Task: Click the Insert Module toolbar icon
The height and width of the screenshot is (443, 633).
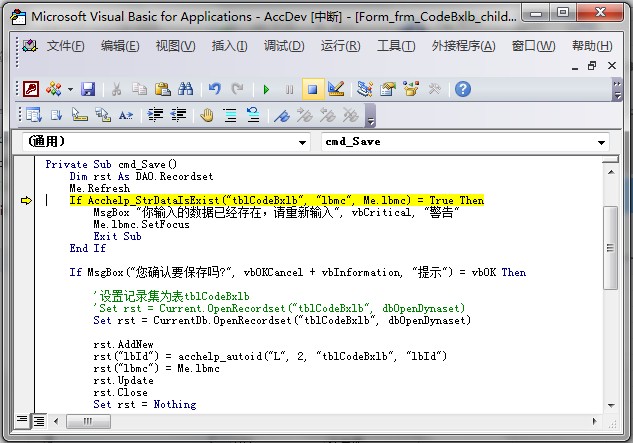Action: [54, 89]
